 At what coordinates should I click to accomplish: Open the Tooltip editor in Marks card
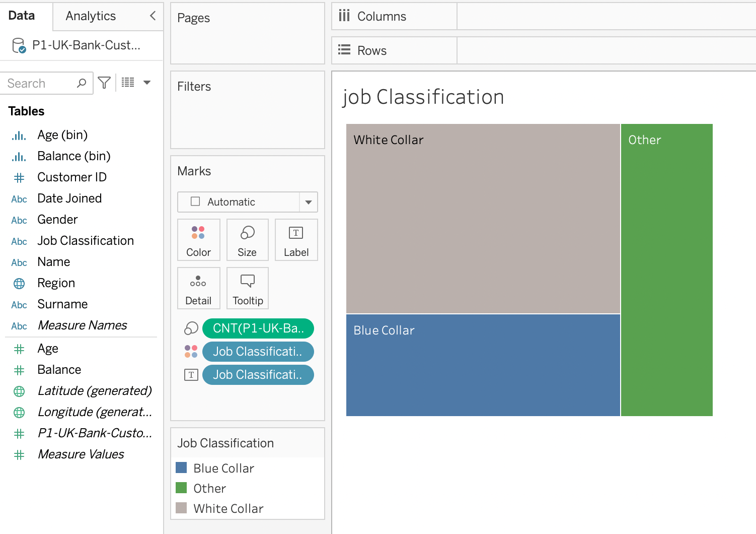point(248,289)
